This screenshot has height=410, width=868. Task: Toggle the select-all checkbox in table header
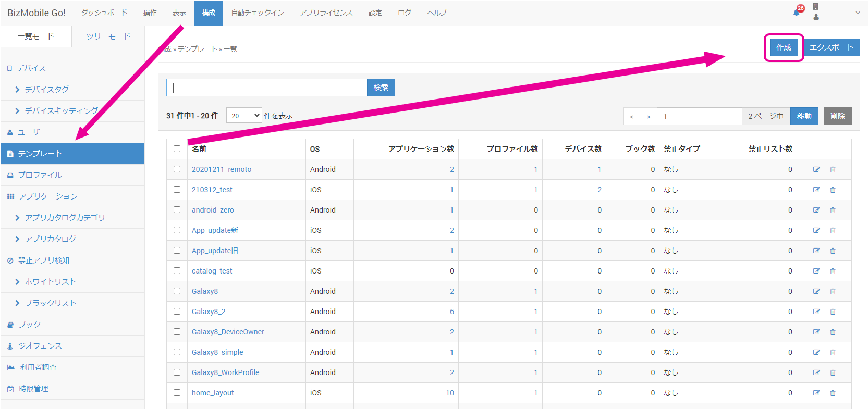(x=177, y=149)
